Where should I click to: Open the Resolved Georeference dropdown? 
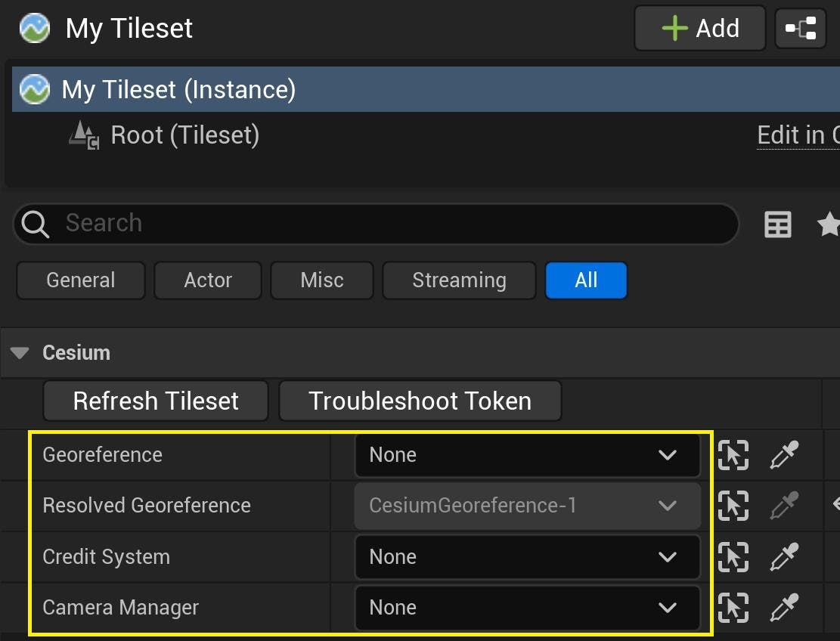coord(527,506)
